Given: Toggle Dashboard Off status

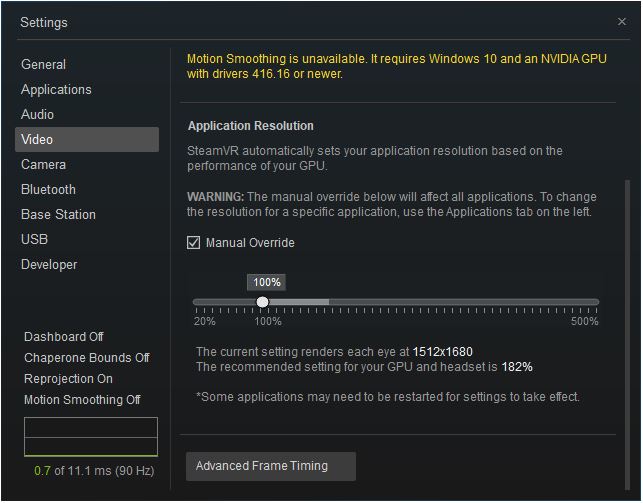Looking at the screenshot, I should click(64, 337).
